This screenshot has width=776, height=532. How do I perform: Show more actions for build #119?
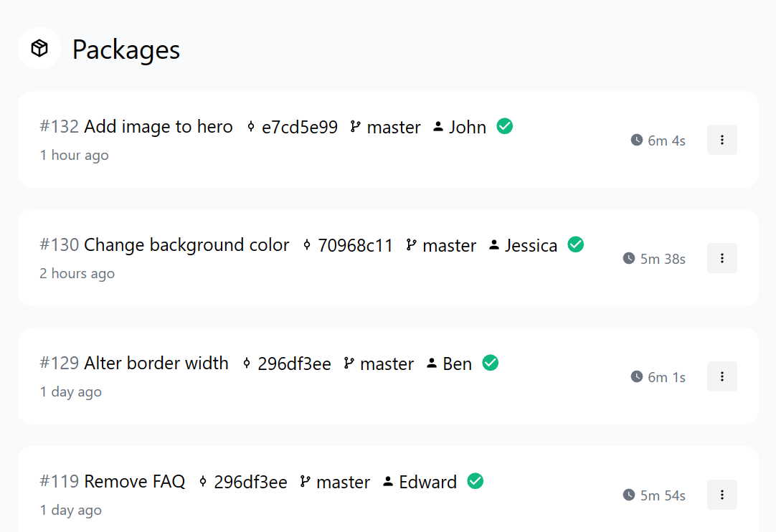(721, 495)
